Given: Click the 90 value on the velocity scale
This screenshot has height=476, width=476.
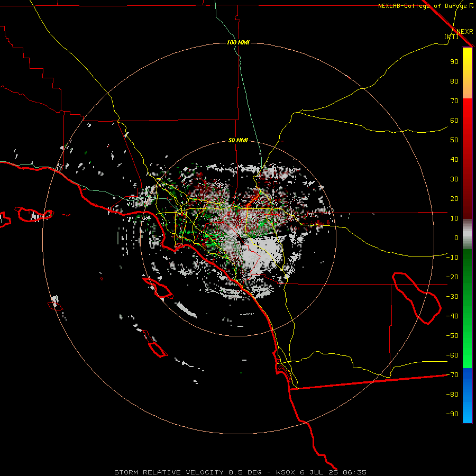Looking at the screenshot, I should 454,62.
